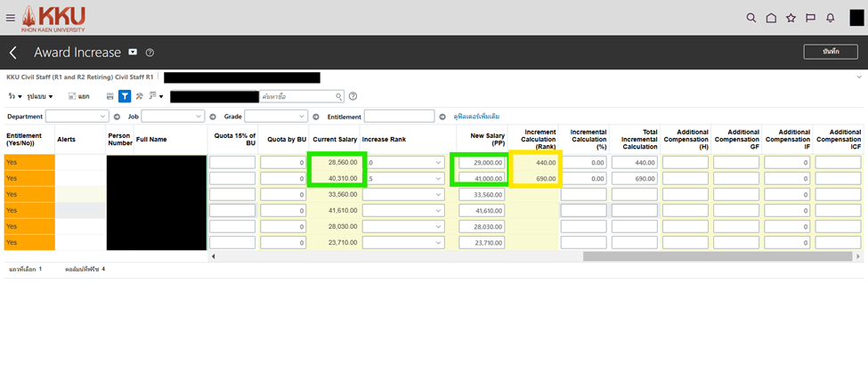The image size is (868, 373).
Task: Click help icon next to Award Increase title
Action: (x=150, y=53)
